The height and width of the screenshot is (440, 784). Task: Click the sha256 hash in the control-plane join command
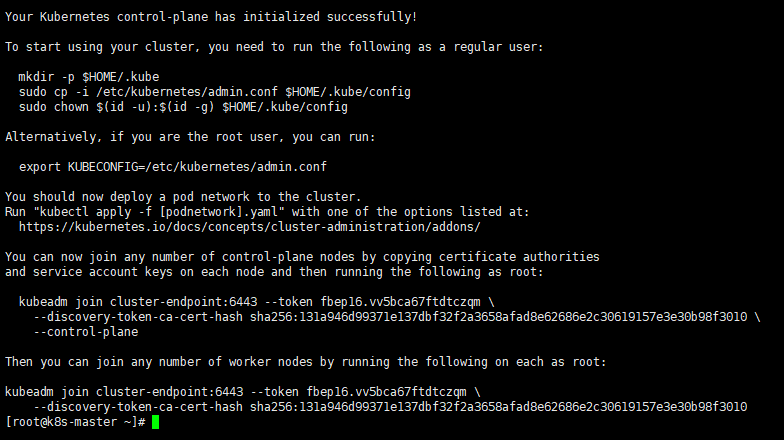[x=498, y=317]
